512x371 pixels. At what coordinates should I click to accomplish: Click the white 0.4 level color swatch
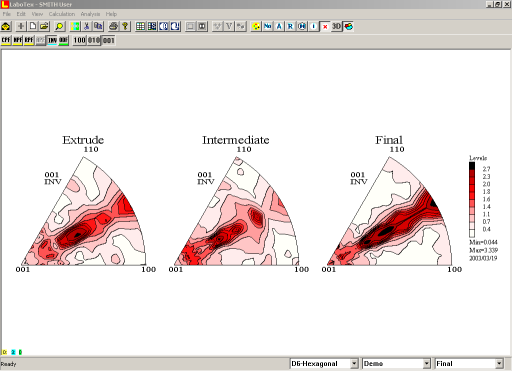472,233
